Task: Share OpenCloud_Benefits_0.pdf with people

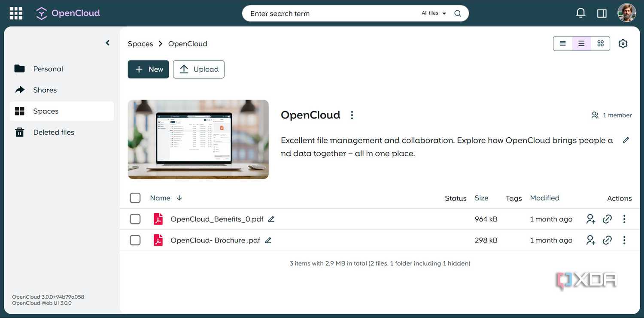Action: pyautogui.click(x=591, y=219)
